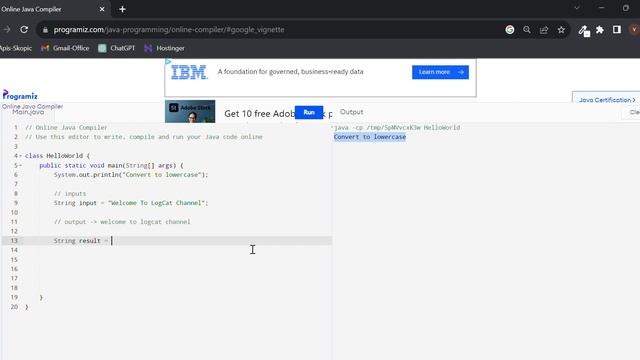The height and width of the screenshot is (360, 640).
Task: Click the '// output -> welcome to logcat channel' comment
Action: [x=122, y=222]
